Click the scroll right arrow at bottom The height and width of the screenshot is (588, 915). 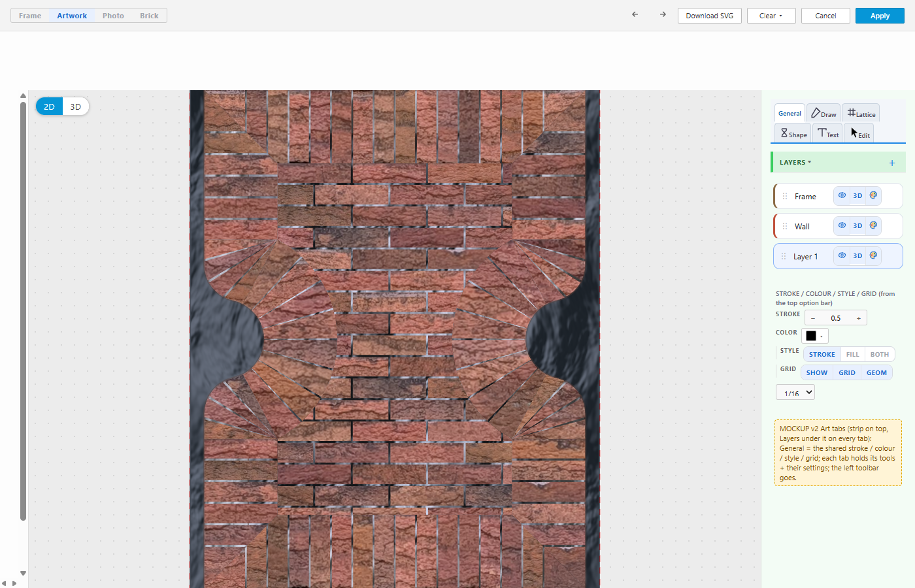[14, 583]
